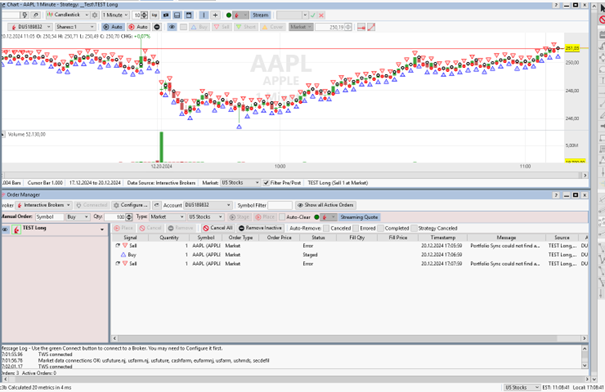Open US Stocks dropdown in bottom status bar
The height and width of the screenshot is (392, 605).
tap(522, 387)
